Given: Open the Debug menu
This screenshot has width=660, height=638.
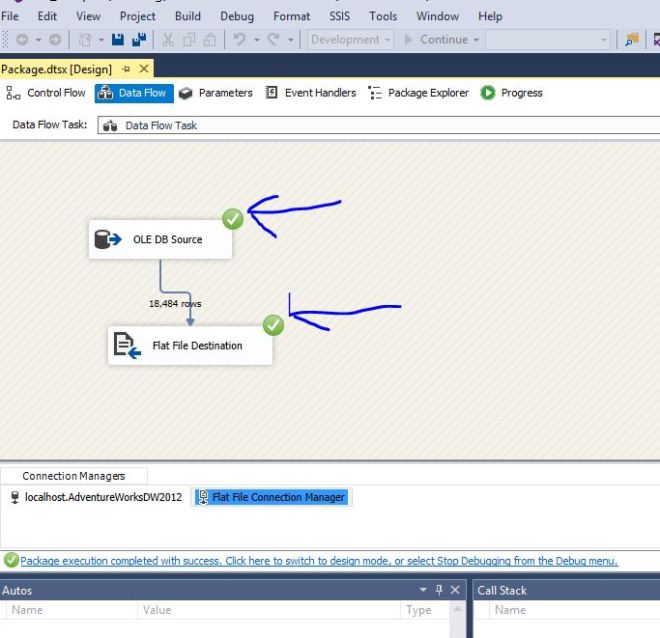Looking at the screenshot, I should [x=237, y=16].
